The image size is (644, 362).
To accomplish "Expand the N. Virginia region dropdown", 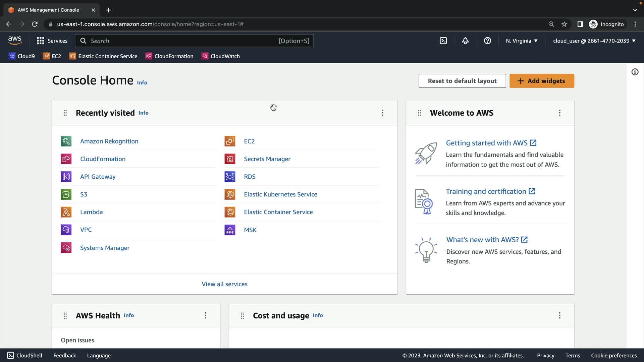I will coord(522,41).
